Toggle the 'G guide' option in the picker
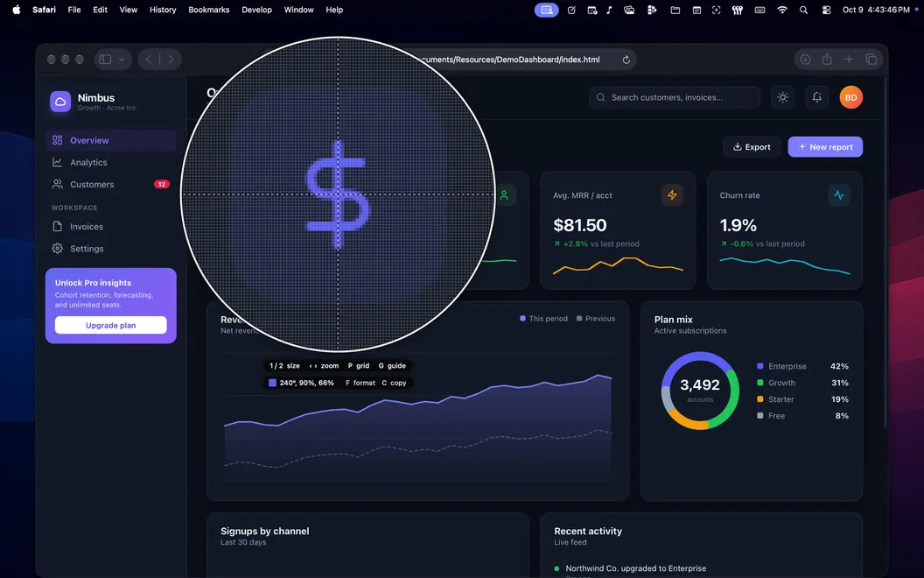Screen dimensions: 924x578 point(392,366)
